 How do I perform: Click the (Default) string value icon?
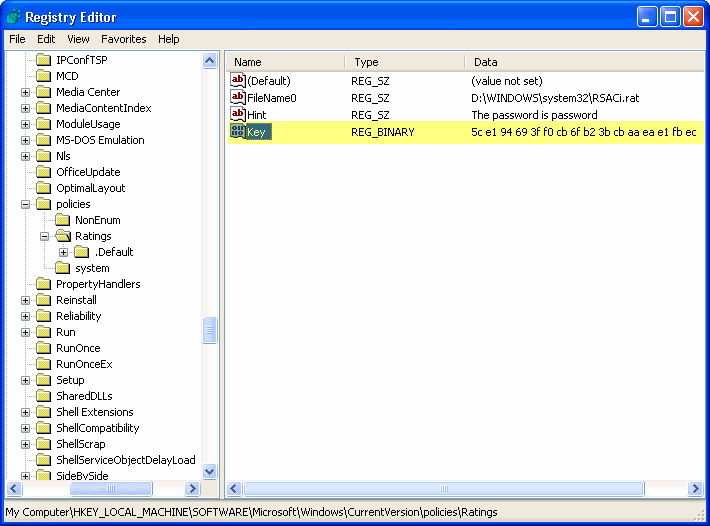point(238,80)
